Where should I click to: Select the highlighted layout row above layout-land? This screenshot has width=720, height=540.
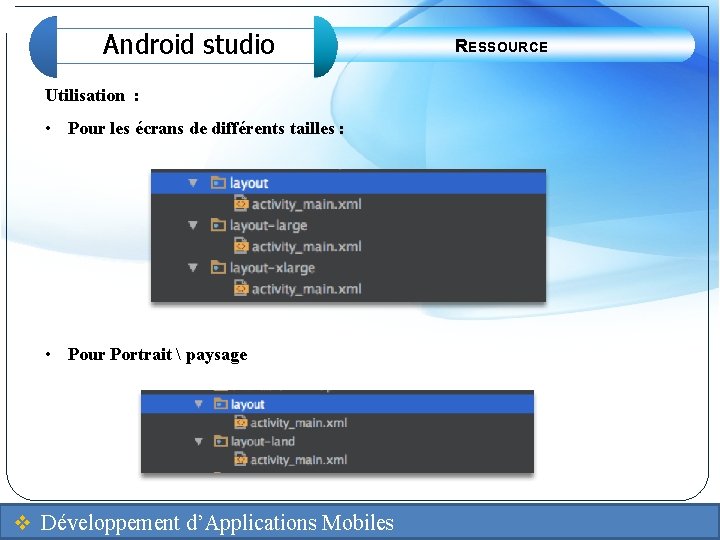coord(338,404)
